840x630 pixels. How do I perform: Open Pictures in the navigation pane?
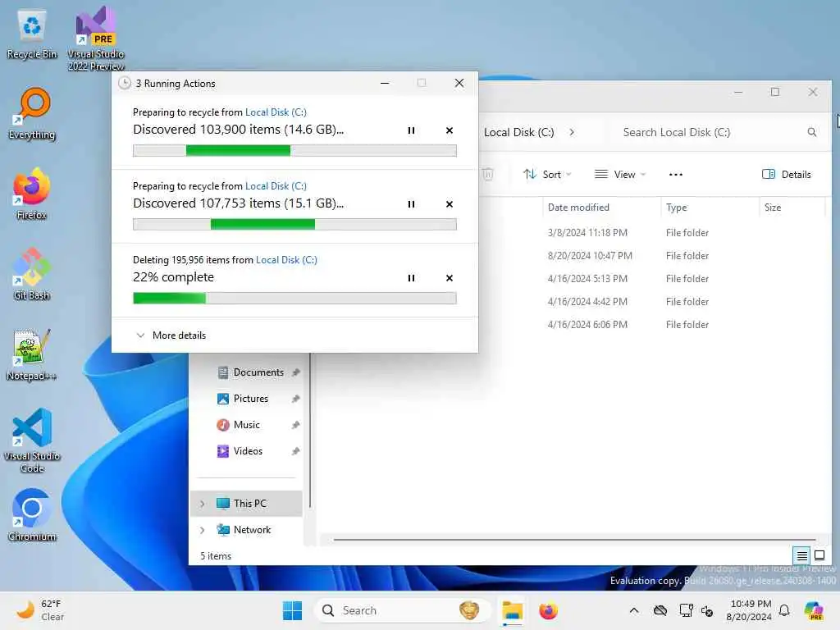249,399
